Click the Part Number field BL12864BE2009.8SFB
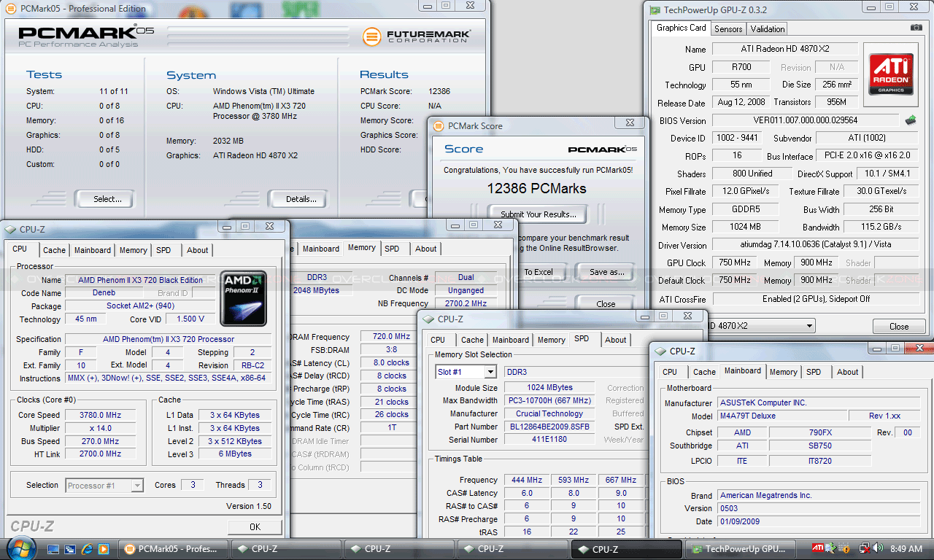Screen dimensions: 934x560 coord(551,427)
